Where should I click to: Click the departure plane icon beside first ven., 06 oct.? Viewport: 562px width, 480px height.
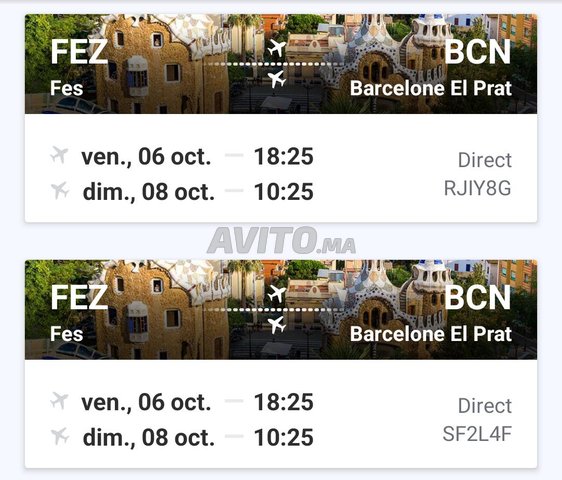[x=59, y=155]
